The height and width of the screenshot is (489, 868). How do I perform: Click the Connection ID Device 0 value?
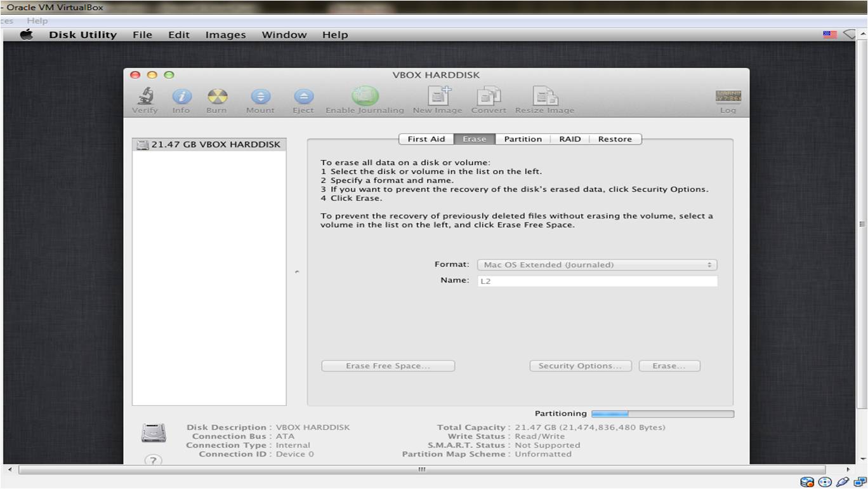(295, 454)
